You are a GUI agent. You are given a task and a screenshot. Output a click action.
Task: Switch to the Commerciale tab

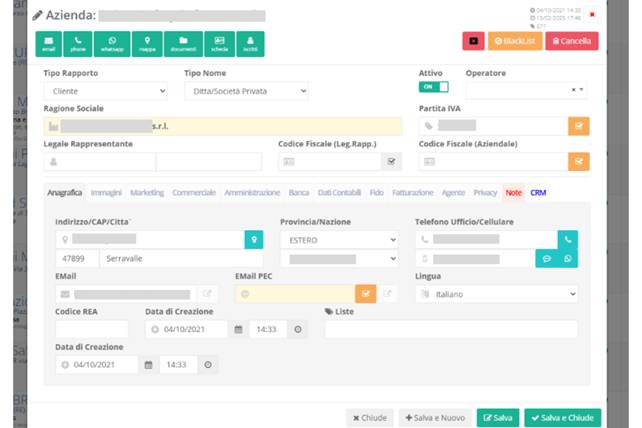tap(194, 192)
